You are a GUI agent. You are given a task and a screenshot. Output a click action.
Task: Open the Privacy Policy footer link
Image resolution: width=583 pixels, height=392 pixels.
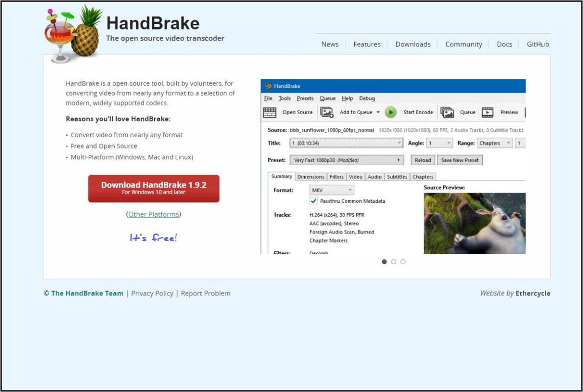point(152,293)
